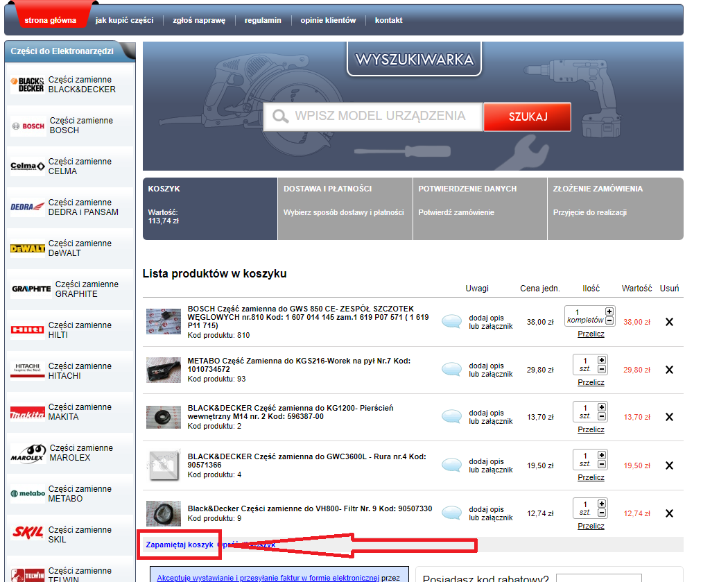Open the Bosch brand logo

click(28, 126)
